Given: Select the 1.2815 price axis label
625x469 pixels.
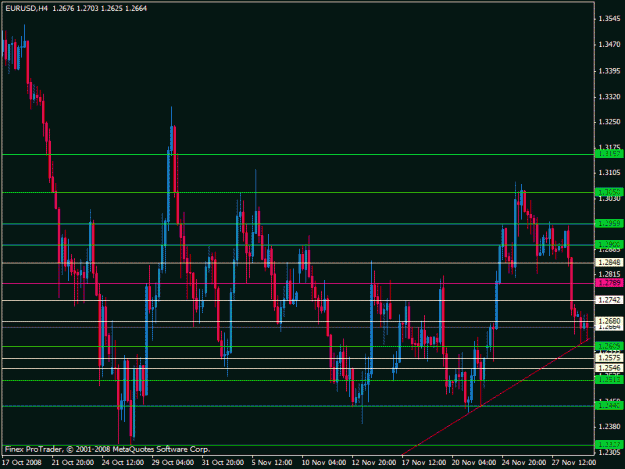Looking at the screenshot, I should 609,274.
